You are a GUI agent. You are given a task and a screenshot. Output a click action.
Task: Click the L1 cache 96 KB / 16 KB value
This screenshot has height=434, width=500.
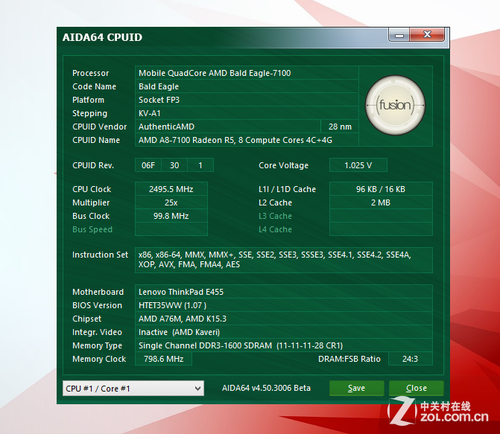pyautogui.click(x=381, y=189)
